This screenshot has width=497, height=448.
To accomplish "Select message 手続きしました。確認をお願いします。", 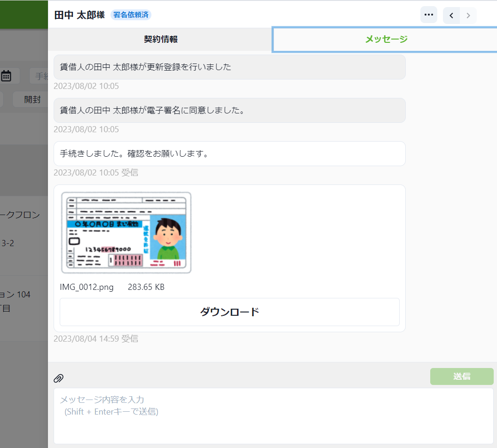I will tap(229, 153).
